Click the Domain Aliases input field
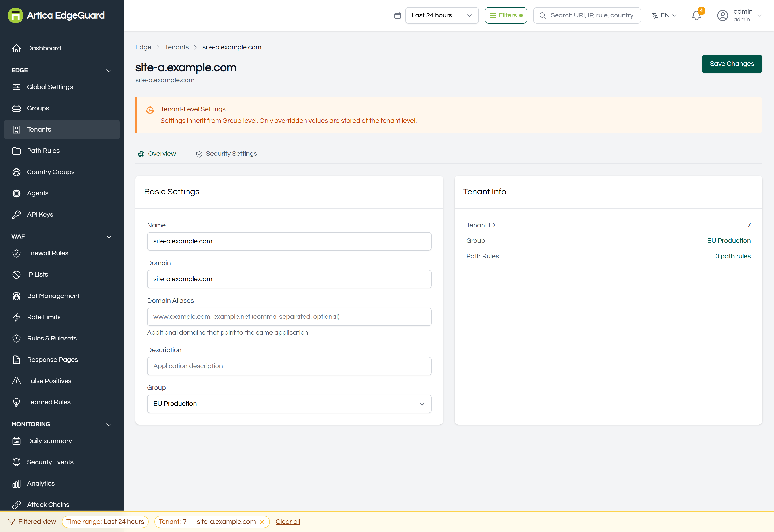 [289, 317]
